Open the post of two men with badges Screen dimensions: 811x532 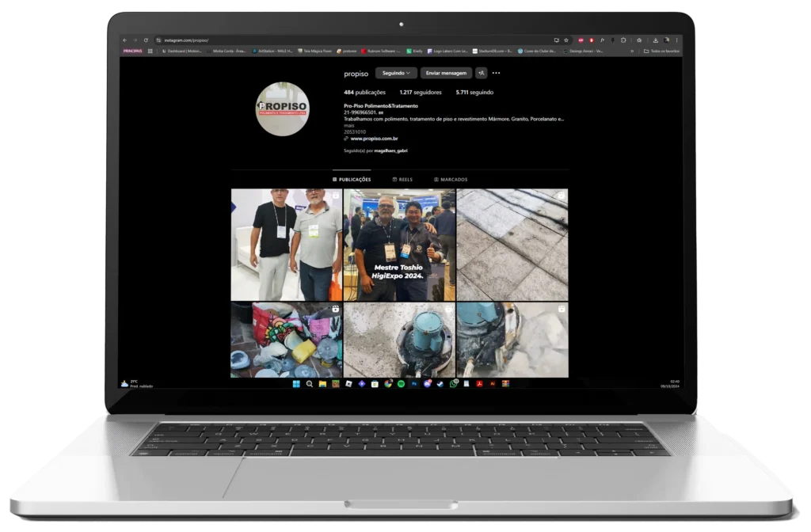tap(287, 245)
